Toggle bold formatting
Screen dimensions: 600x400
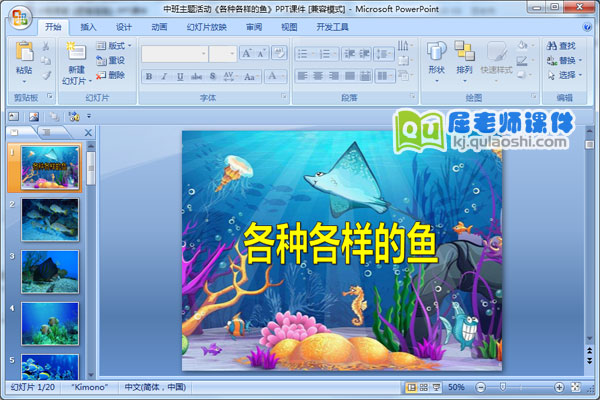point(149,76)
